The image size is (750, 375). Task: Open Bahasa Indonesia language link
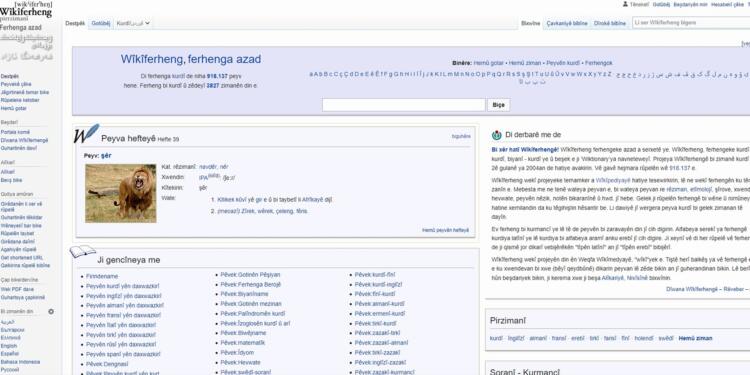tap(20, 362)
